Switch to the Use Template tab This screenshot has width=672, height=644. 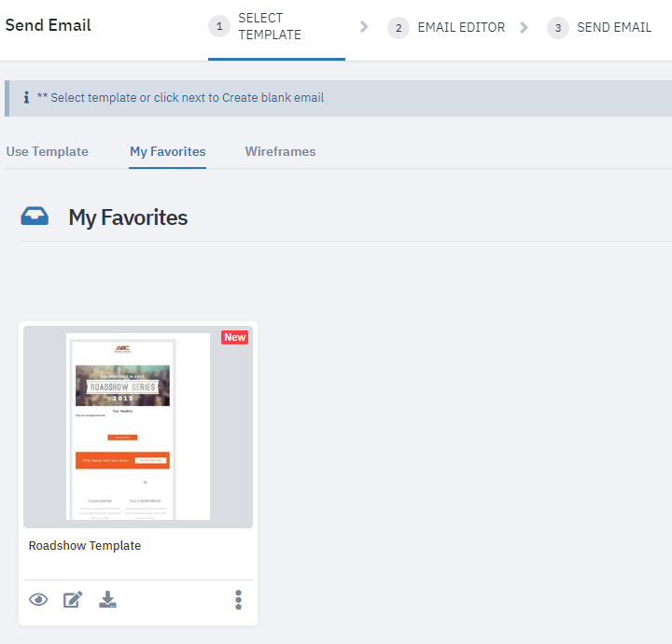click(48, 152)
